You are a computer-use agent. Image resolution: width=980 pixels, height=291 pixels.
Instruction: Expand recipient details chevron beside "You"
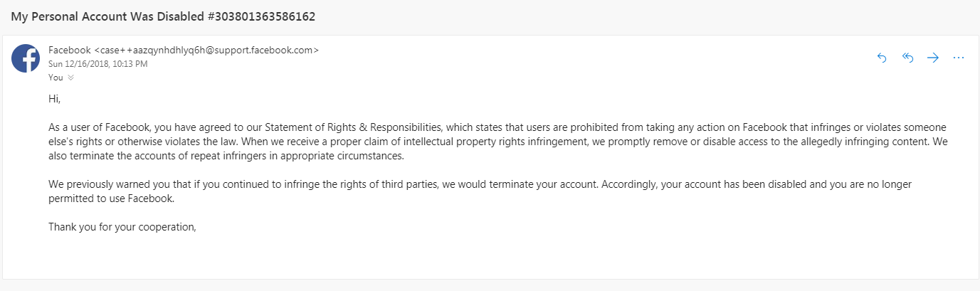click(71, 78)
